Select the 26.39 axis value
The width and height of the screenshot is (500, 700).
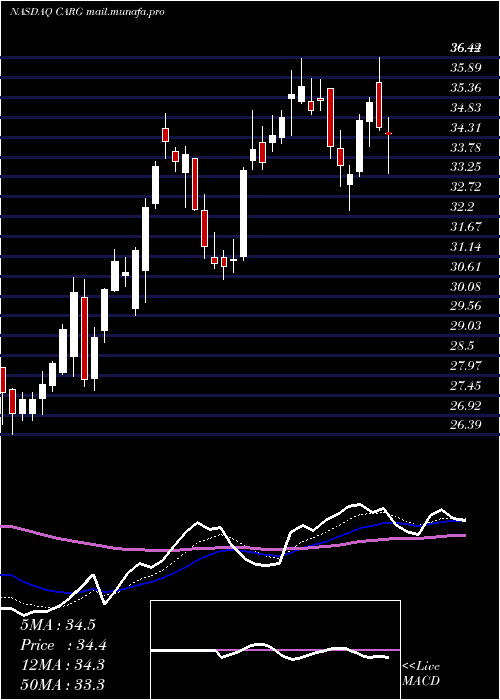click(465, 424)
